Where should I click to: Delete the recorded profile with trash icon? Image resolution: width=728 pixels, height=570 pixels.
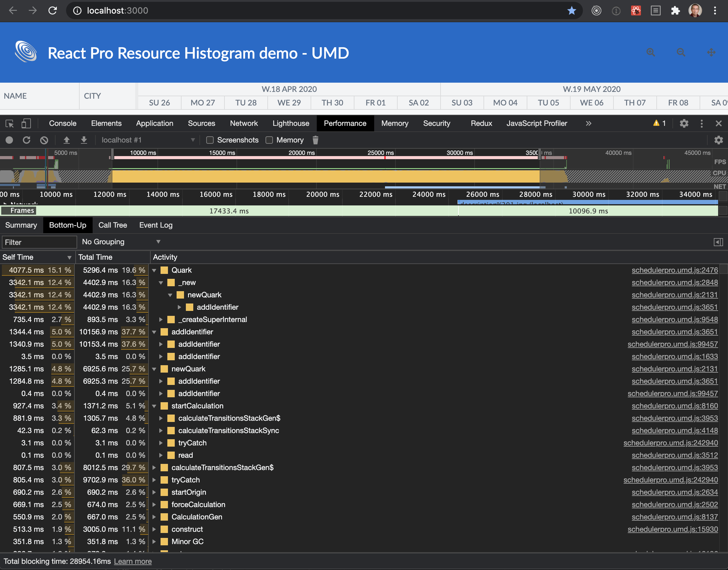(315, 140)
